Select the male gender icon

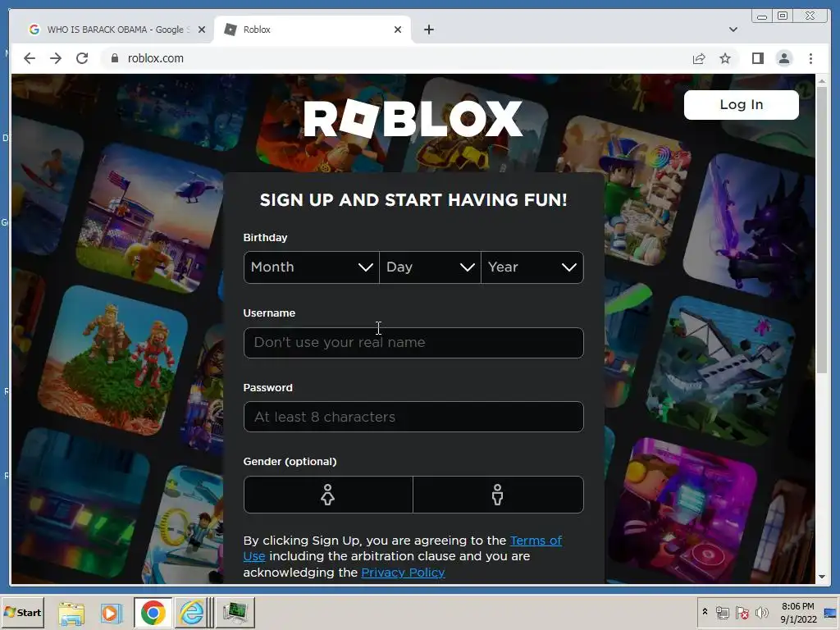(x=498, y=495)
